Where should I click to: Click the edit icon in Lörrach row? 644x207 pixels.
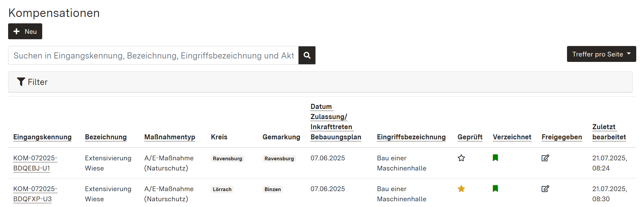(545, 189)
